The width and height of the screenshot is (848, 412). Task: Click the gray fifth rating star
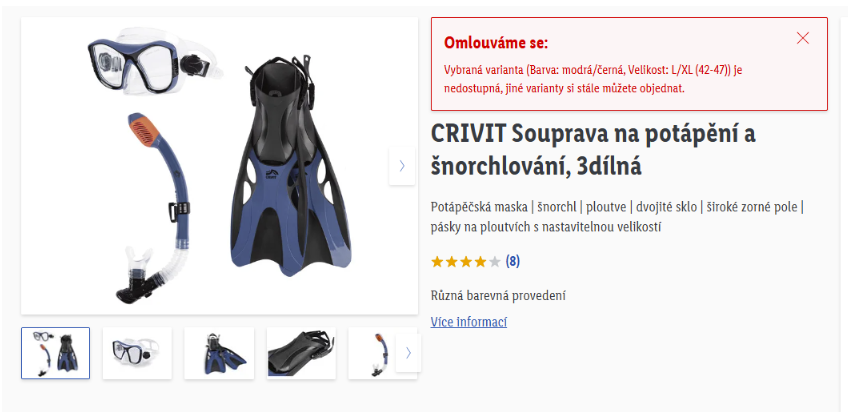[495, 262]
